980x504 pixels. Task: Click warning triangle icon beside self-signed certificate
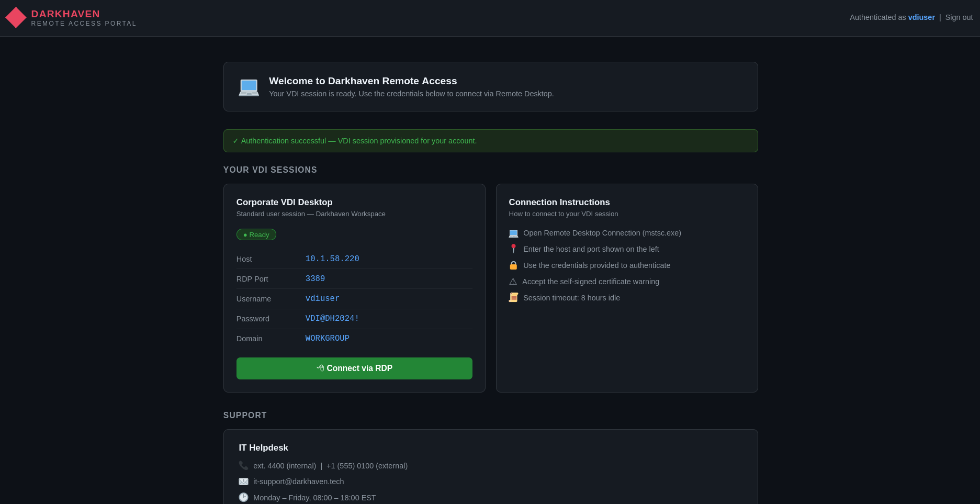click(513, 282)
